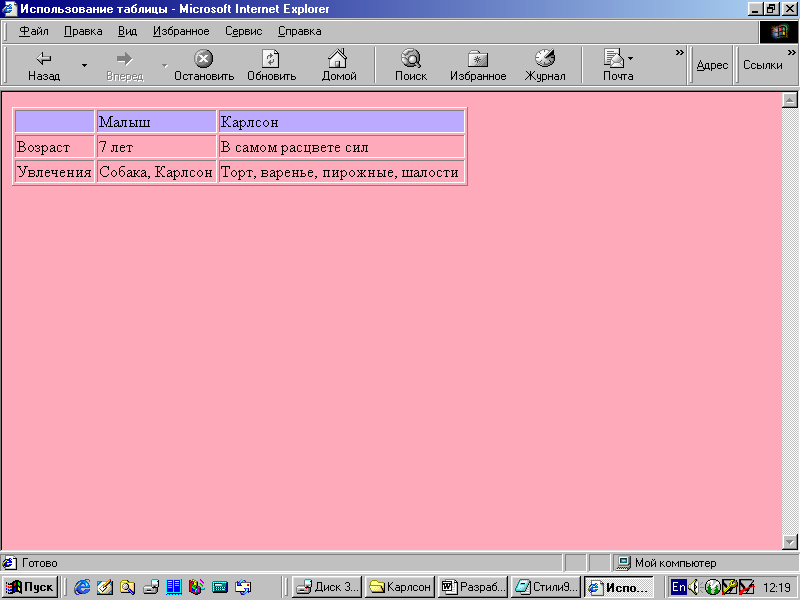The image size is (800, 600).
Task: Click the colorful cube quick launch icon
Action: pos(196,587)
